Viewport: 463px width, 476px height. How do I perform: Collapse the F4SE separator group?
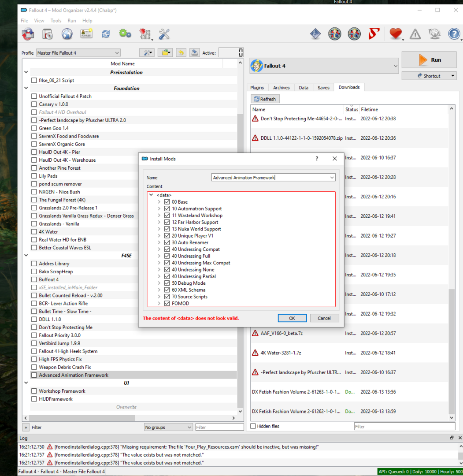26,255
